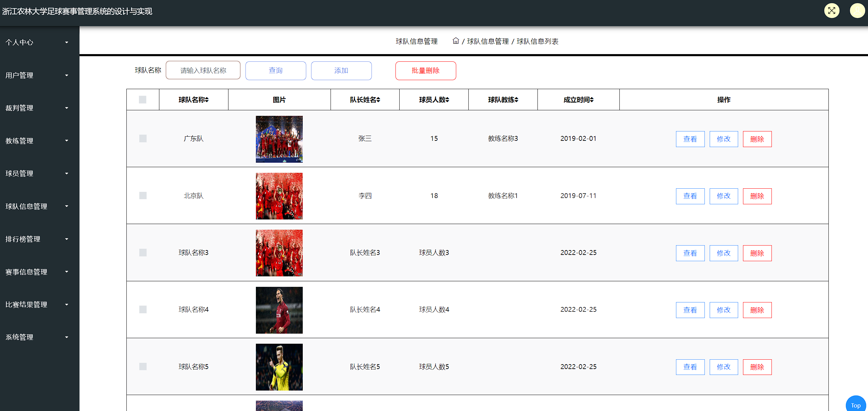868x411 pixels.
Task: Click the 查询 search button
Action: point(276,70)
